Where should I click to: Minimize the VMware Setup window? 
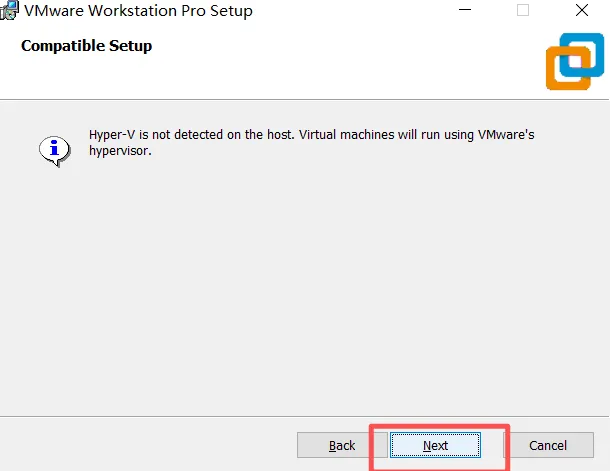[465, 10]
